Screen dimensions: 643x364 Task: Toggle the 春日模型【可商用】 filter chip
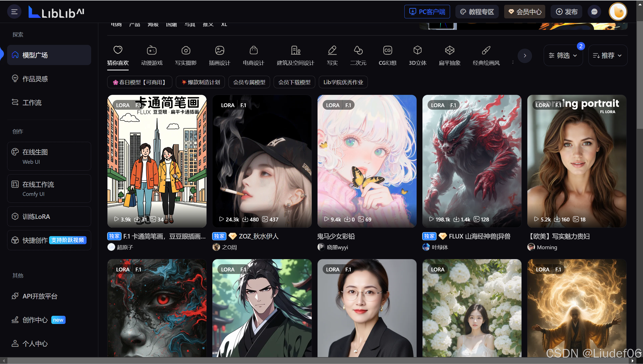pos(139,82)
